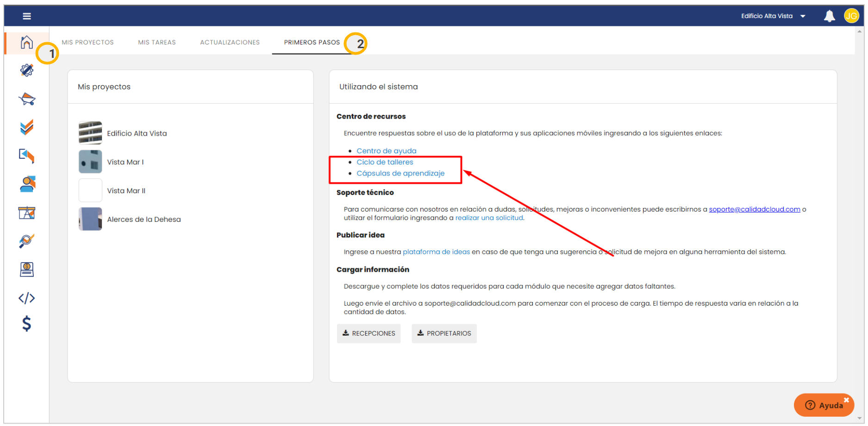This screenshot has width=868, height=426.
Task: Open the Centro de ayuda link
Action: (x=386, y=151)
